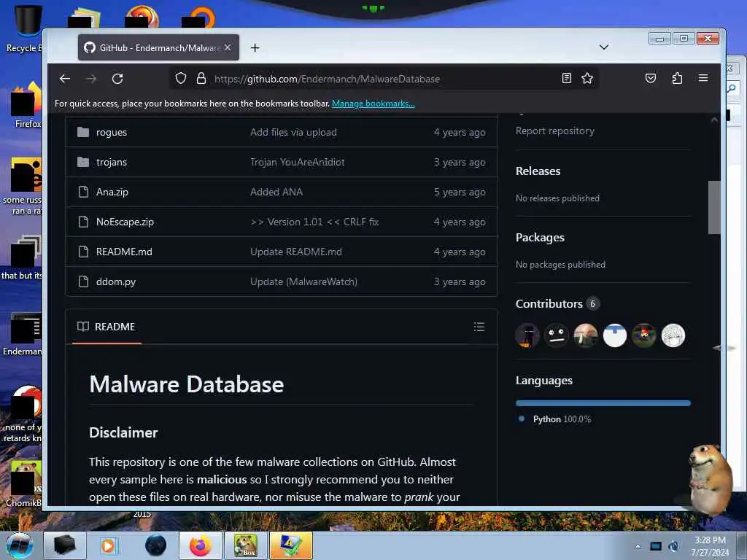Viewport: 747px width, 560px height.
Task: Click Python 100.0% language link
Action: [562, 419]
